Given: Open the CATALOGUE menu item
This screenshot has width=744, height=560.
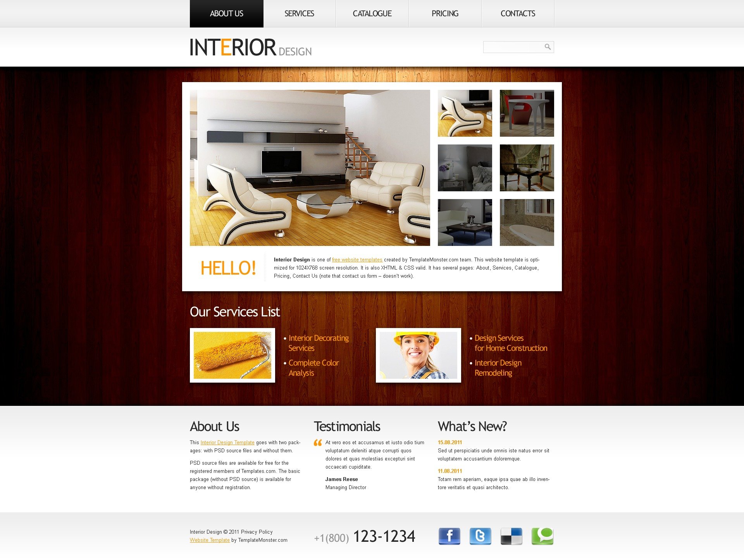Looking at the screenshot, I should 371,14.
